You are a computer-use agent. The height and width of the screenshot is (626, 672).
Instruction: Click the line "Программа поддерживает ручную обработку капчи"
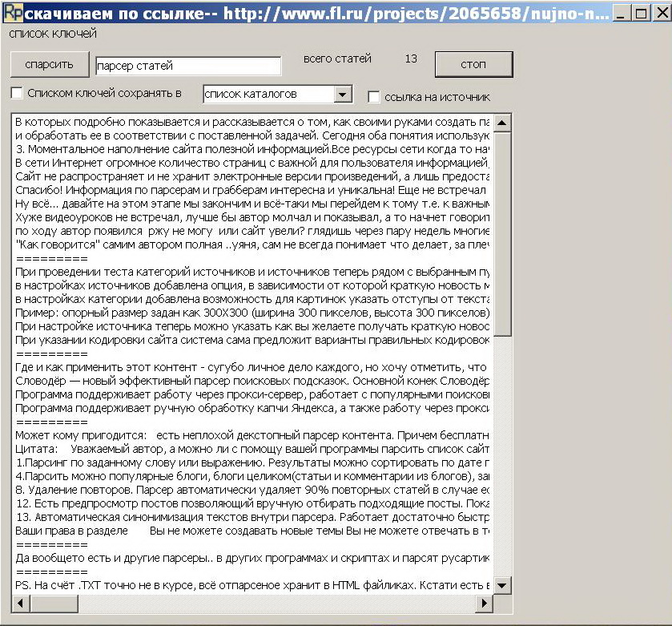tap(252, 408)
